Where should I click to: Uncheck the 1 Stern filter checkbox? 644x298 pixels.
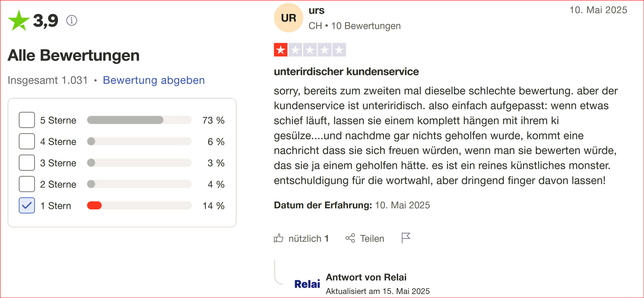(x=27, y=205)
